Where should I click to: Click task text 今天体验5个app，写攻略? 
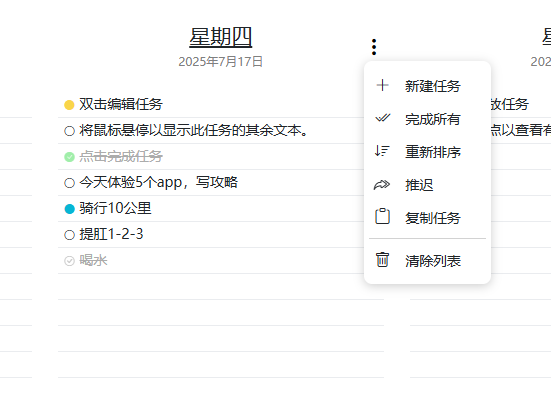click(x=158, y=182)
